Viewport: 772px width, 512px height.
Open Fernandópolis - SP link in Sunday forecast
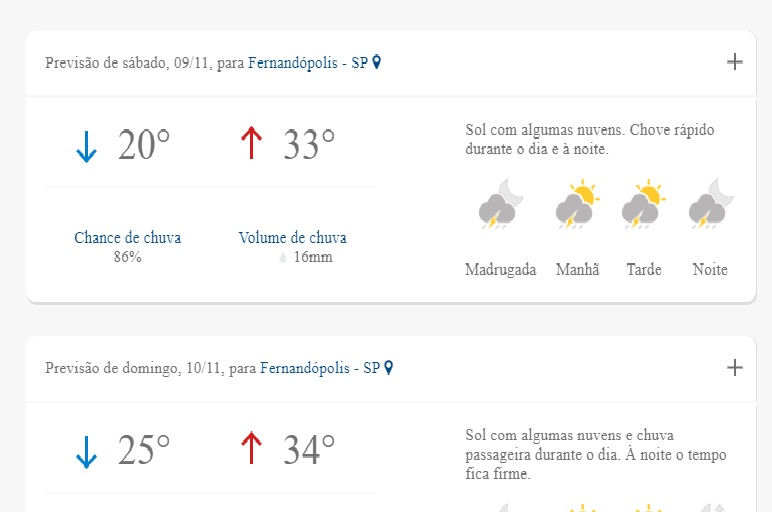click(x=320, y=369)
